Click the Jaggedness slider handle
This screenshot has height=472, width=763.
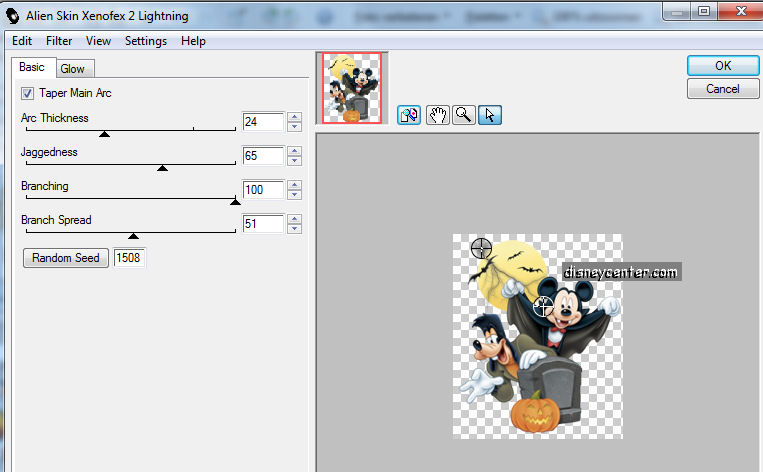click(x=163, y=168)
